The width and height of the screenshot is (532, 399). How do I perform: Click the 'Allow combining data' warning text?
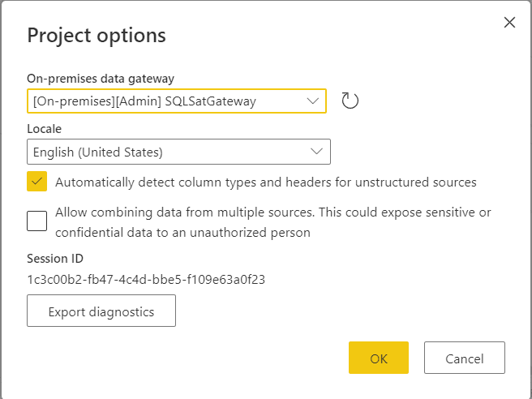[273, 222]
